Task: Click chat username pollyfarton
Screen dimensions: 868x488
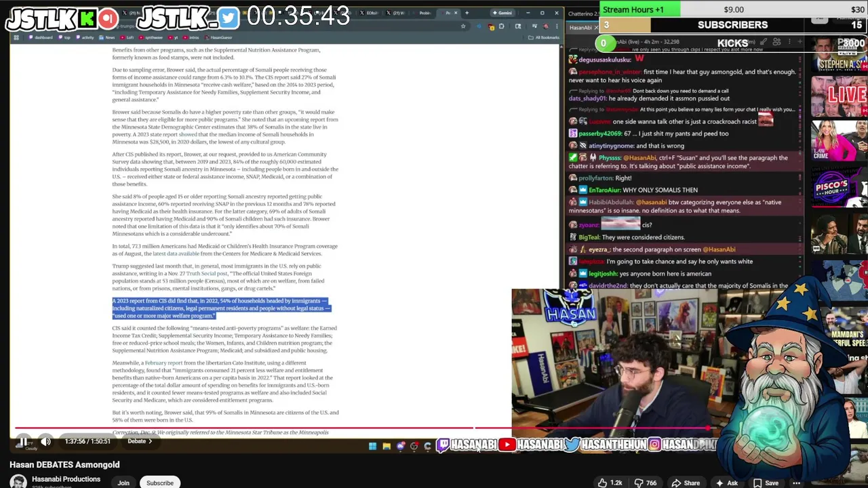Action: (x=595, y=178)
